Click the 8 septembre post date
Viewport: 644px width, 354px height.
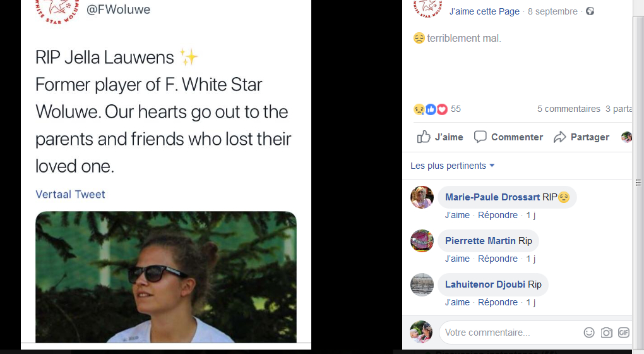tap(552, 11)
